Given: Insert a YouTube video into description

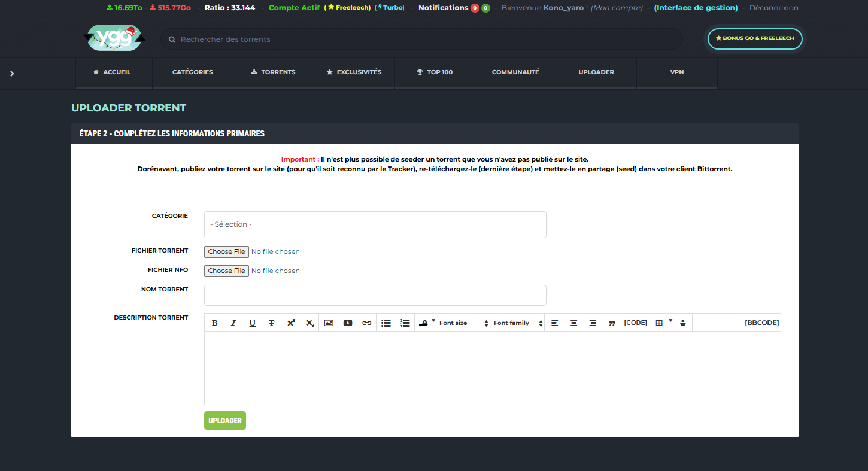Looking at the screenshot, I should click(x=348, y=323).
